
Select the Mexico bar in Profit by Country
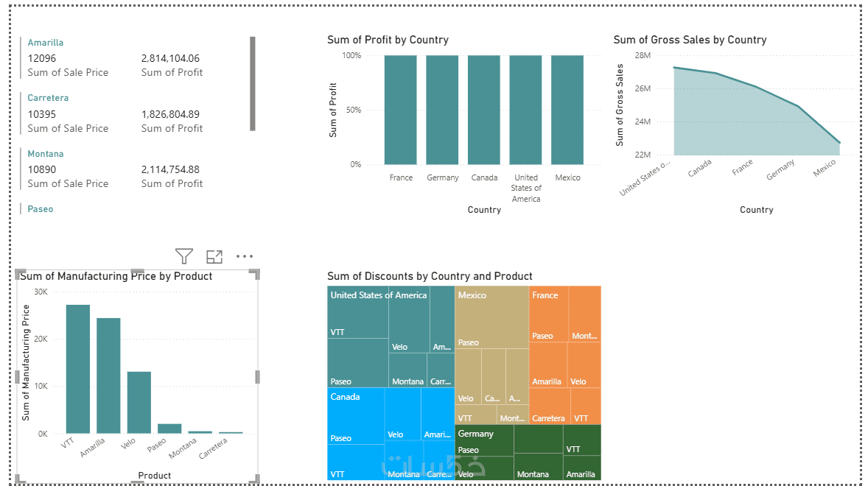567,110
